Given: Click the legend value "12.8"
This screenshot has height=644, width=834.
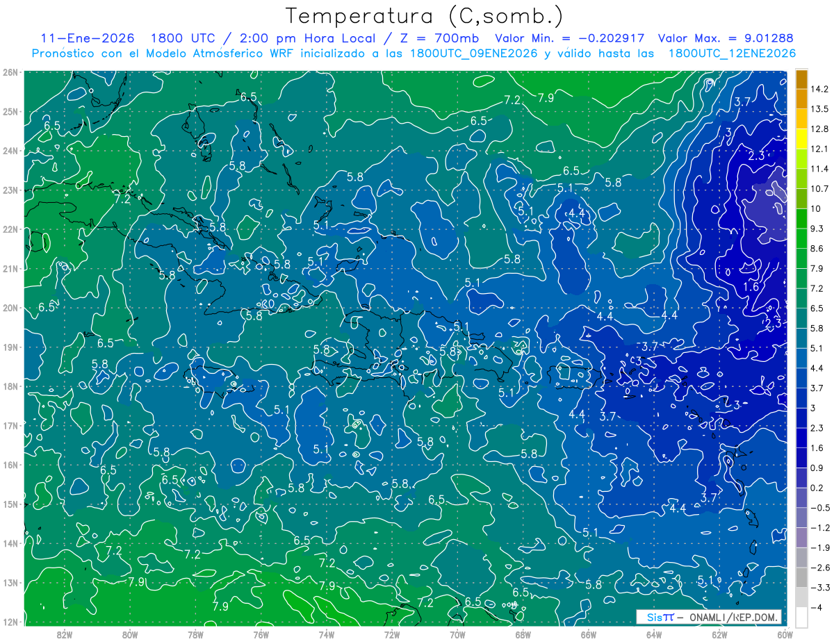Looking at the screenshot, I should 819,129.
